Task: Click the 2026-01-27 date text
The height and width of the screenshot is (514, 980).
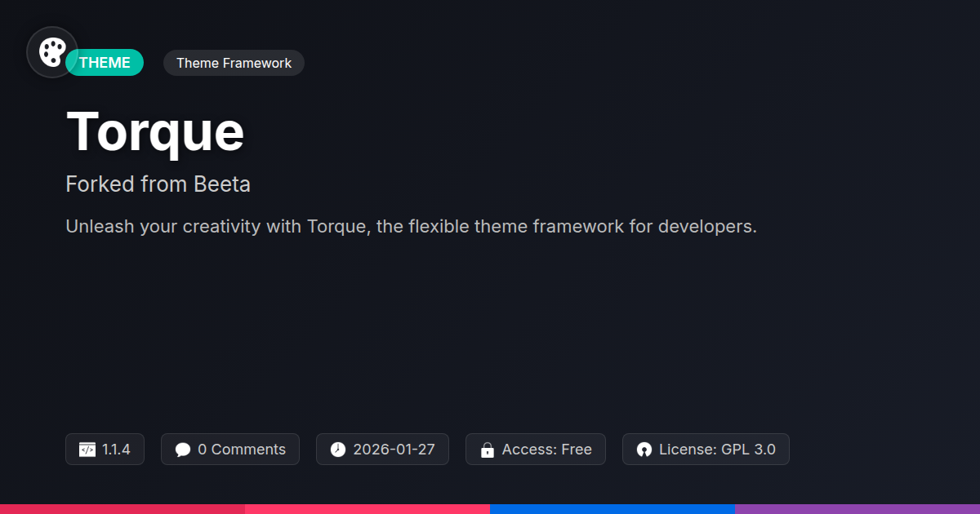Action: (x=394, y=450)
